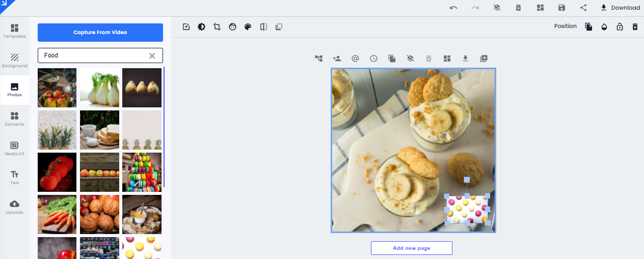Click the undo arrow icon
Viewport: 644px width, 259px height.
tap(453, 8)
